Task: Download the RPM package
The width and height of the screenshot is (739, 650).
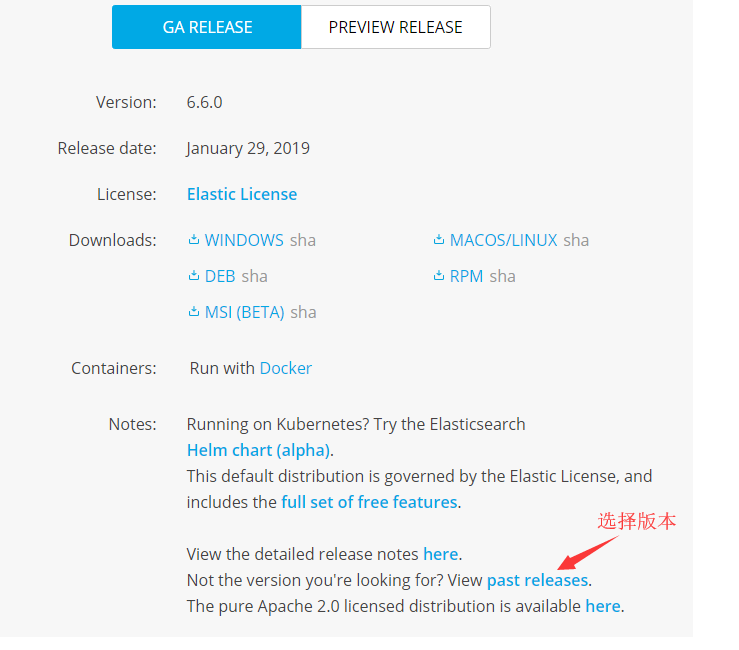Action: click(466, 276)
